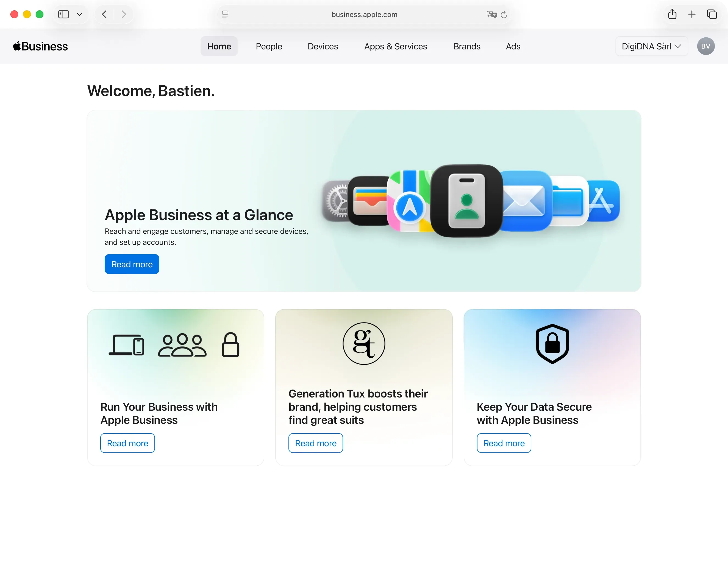Click the Apple Business at a Glance heading
The height and width of the screenshot is (577, 728).
199,215
